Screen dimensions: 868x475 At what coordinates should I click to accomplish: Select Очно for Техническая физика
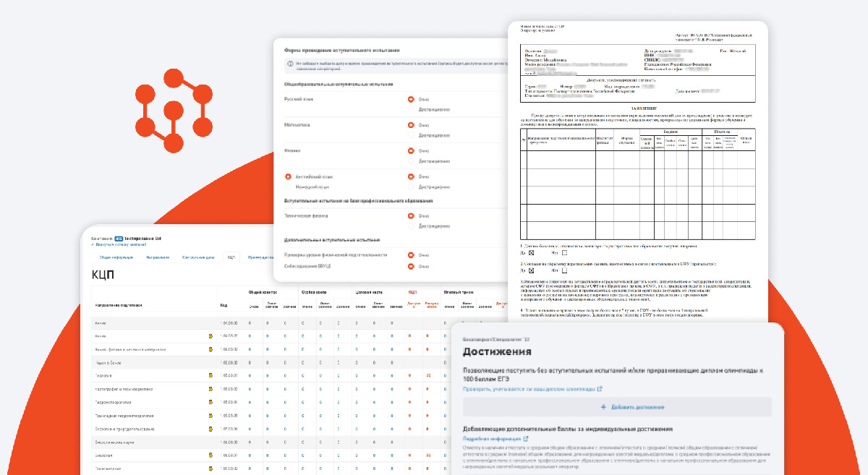coord(411,215)
